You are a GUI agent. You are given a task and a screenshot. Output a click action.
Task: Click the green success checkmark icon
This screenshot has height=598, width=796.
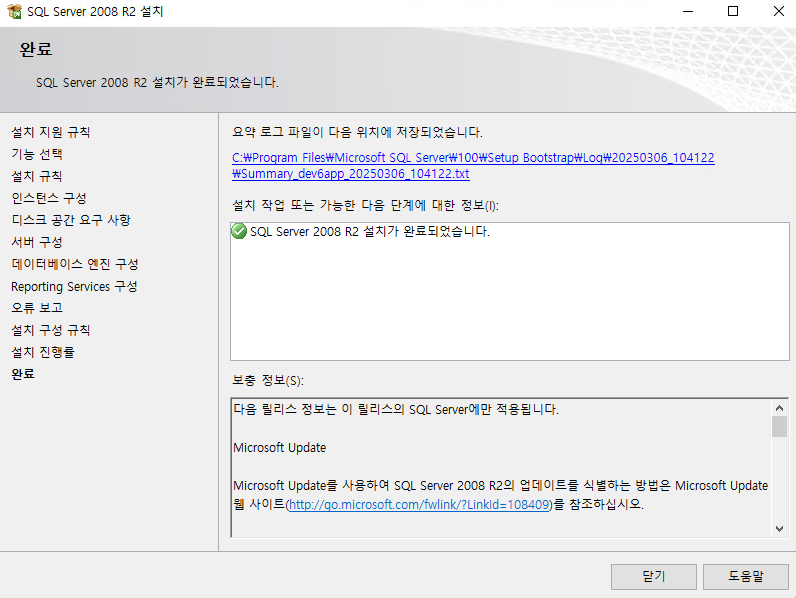239,231
